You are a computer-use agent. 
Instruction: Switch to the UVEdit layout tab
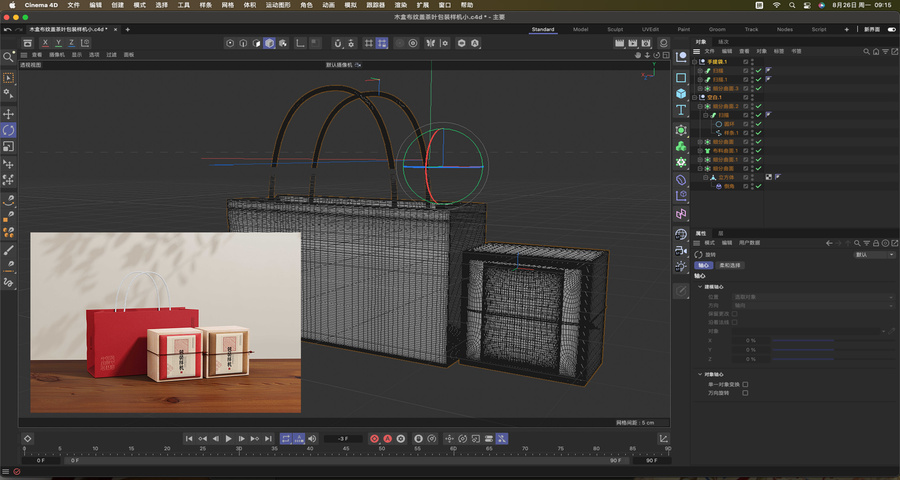point(650,29)
